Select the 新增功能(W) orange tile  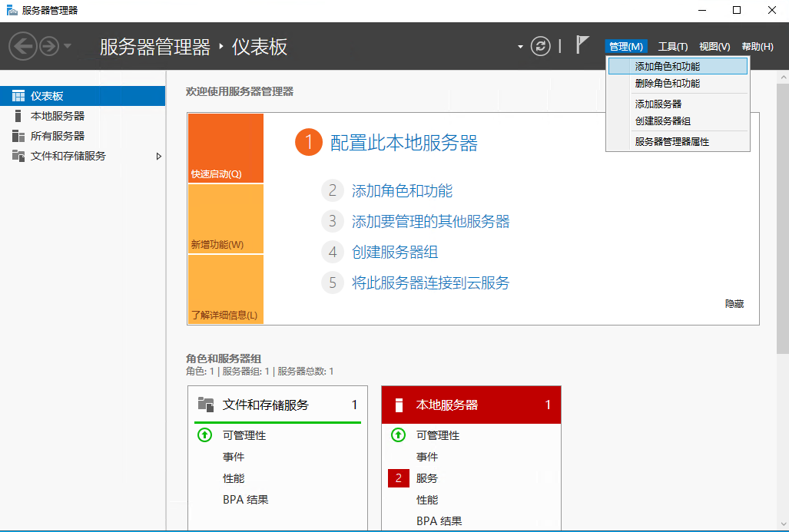click(225, 219)
